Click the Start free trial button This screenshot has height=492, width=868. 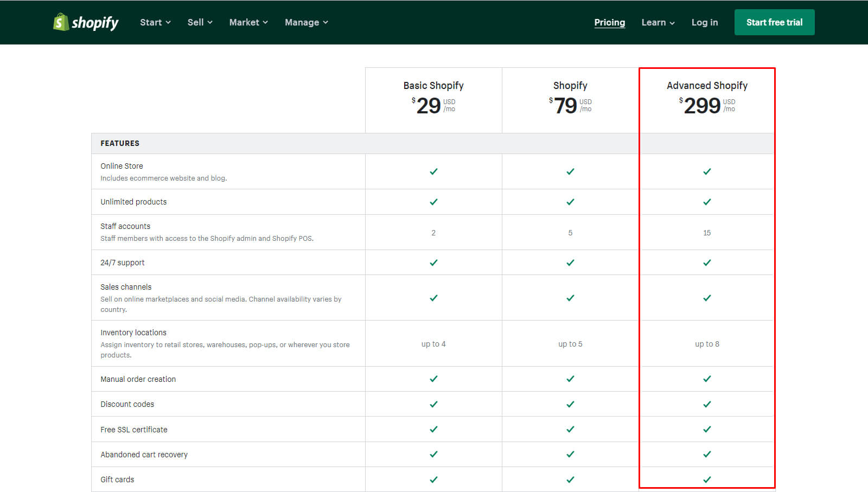[x=774, y=22]
